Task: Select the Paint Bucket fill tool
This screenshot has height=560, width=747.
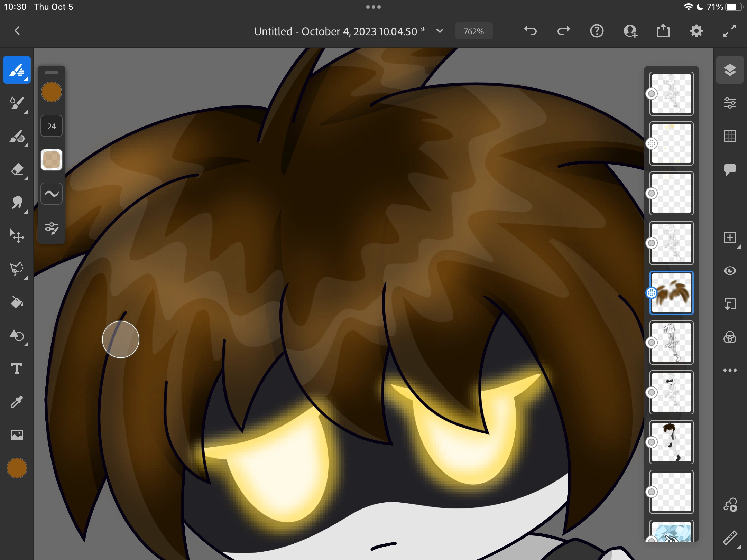Action: (17, 302)
